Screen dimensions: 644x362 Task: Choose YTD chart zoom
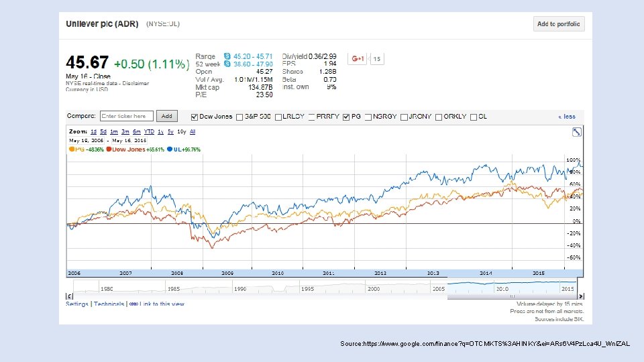[149, 132]
